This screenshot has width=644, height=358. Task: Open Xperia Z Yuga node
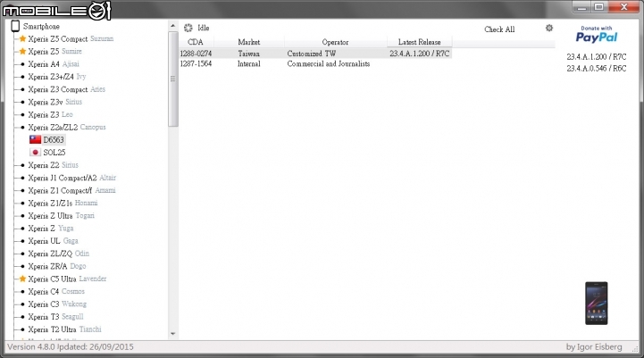point(51,229)
